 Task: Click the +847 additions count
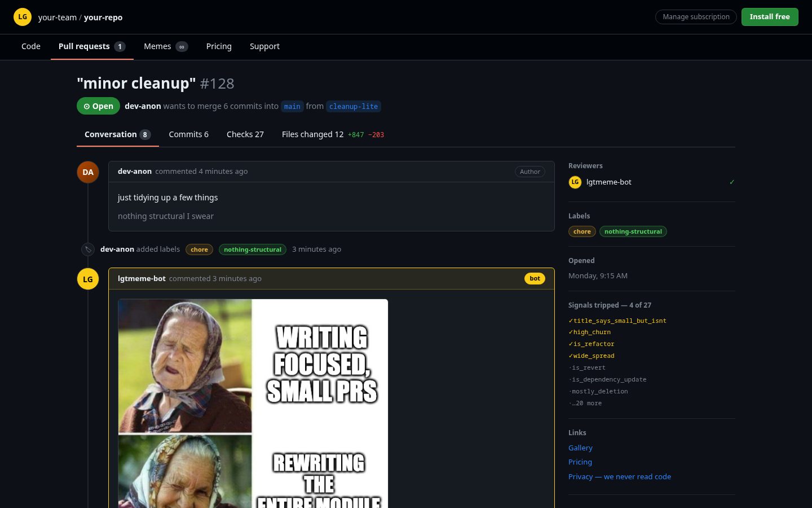pyautogui.click(x=356, y=135)
